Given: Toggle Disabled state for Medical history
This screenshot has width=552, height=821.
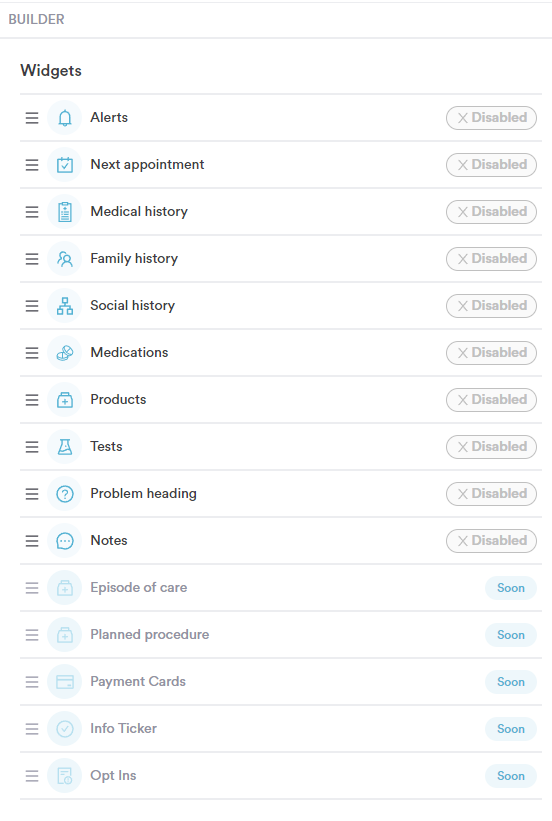Looking at the screenshot, I should (x=491, y=212).
